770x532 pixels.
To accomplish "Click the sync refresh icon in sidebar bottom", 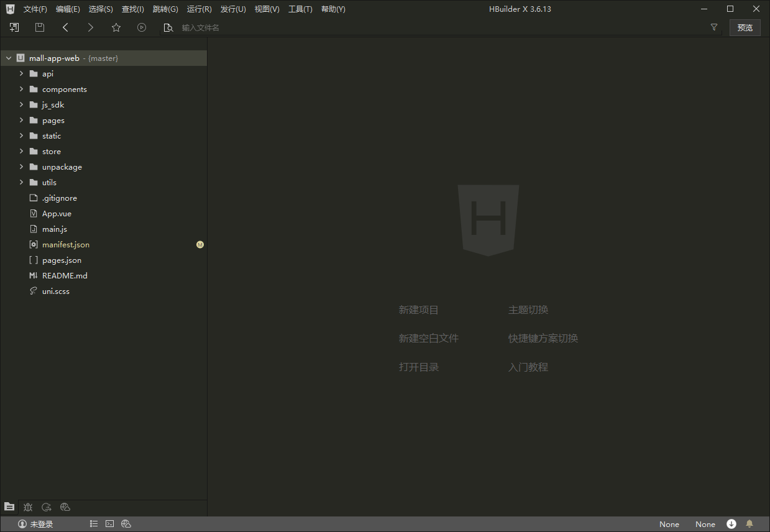I will 47,507.
